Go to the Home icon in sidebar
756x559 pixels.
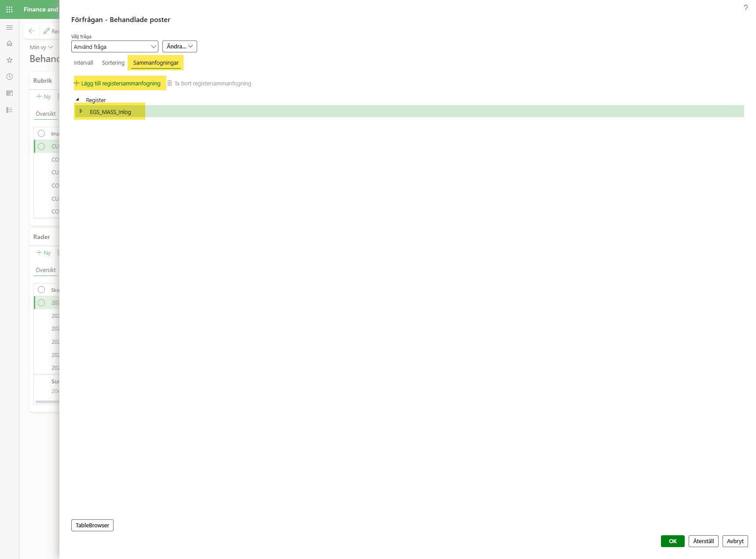[x=9, y=44]
